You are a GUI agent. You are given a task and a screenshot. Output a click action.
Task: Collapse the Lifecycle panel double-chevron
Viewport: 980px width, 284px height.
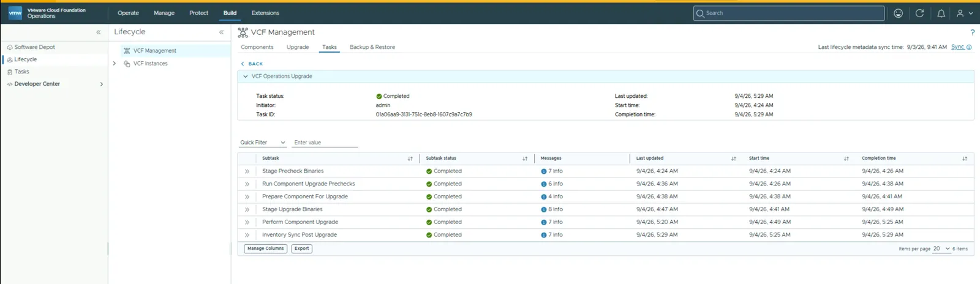(x=222, y=32)
